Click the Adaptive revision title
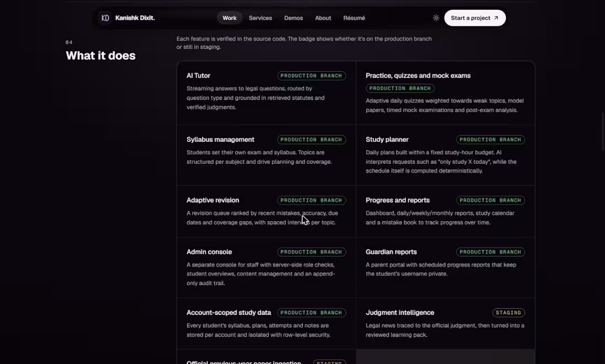The height and width of the screenshot is (364, 605). tap(213, 200)
